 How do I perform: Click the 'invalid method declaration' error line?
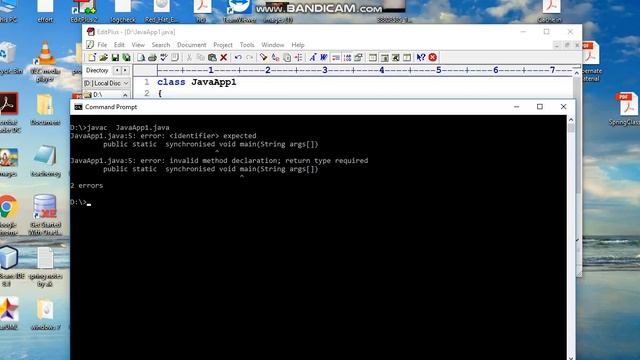219,160
